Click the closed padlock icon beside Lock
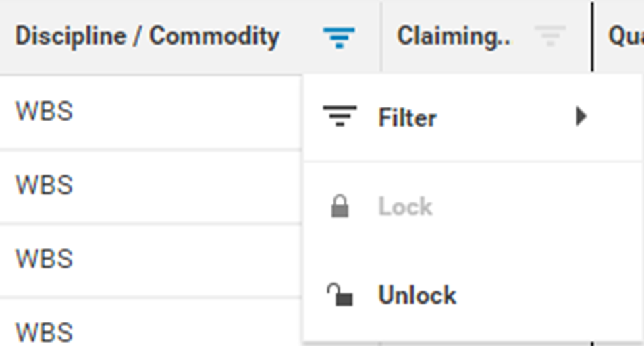 (x=340, y=207)
